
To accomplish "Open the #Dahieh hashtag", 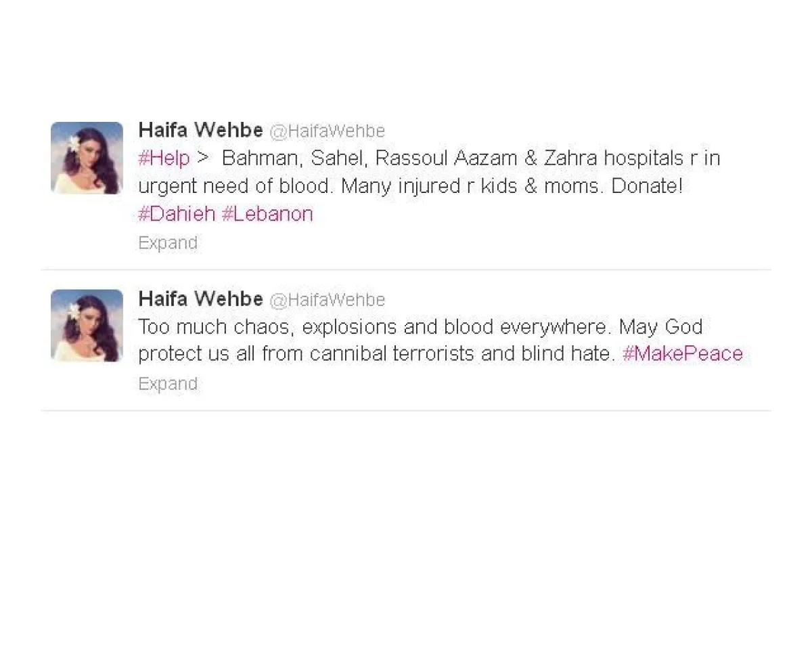I will (177, 214).
